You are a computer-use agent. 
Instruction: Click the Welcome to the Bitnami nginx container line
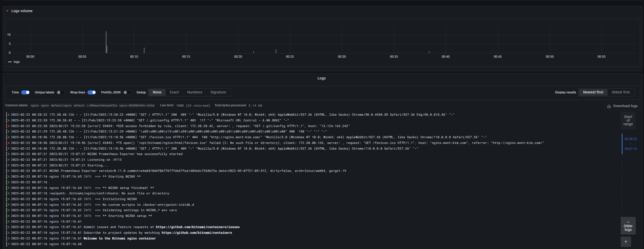pyautogui.click(x=120, y=238)
